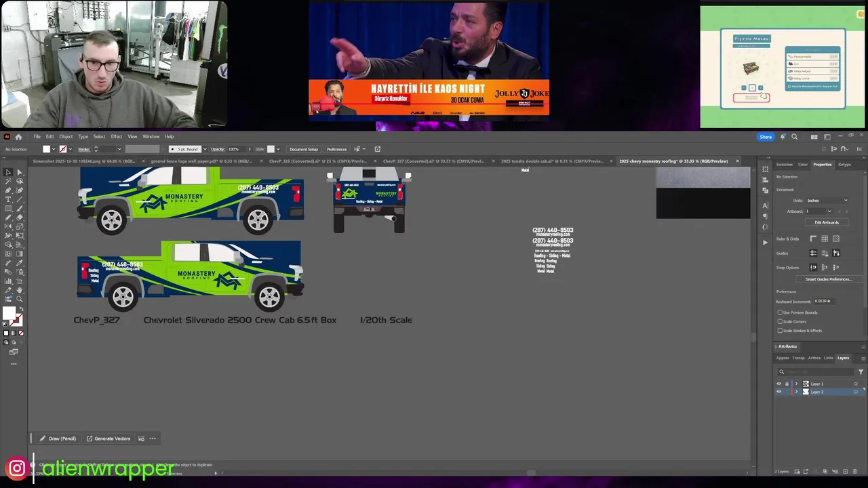The height and width of the screenshot is (488, 868).
Task: Enable Scale Corners checkbox
Action: [x=780, y=321]
